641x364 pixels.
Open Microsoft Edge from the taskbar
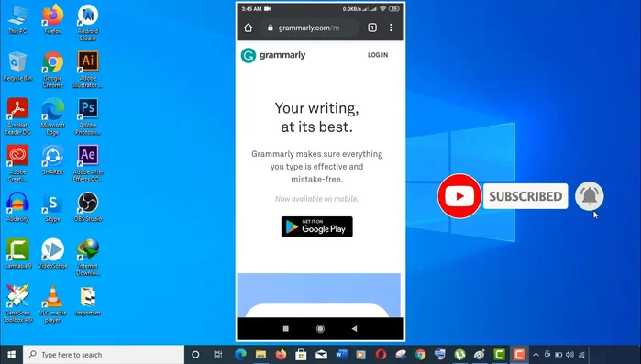[x=240, y=355]
